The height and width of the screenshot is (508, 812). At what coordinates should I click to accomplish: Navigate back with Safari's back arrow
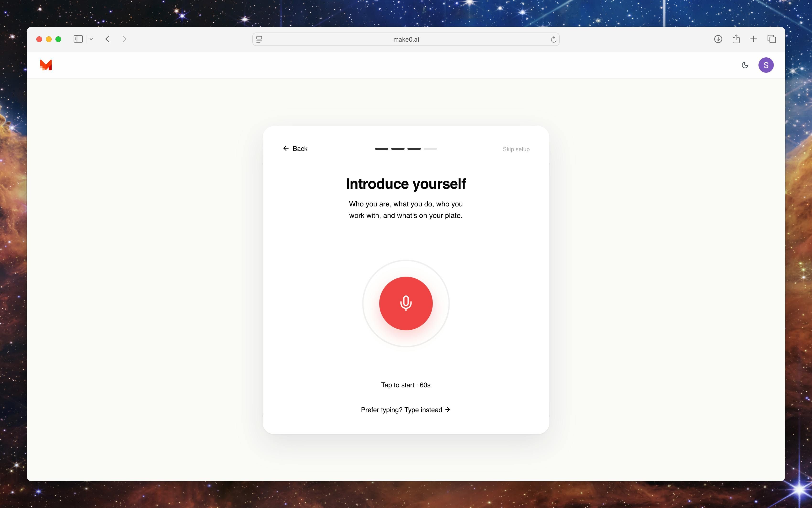pos(108,39)
